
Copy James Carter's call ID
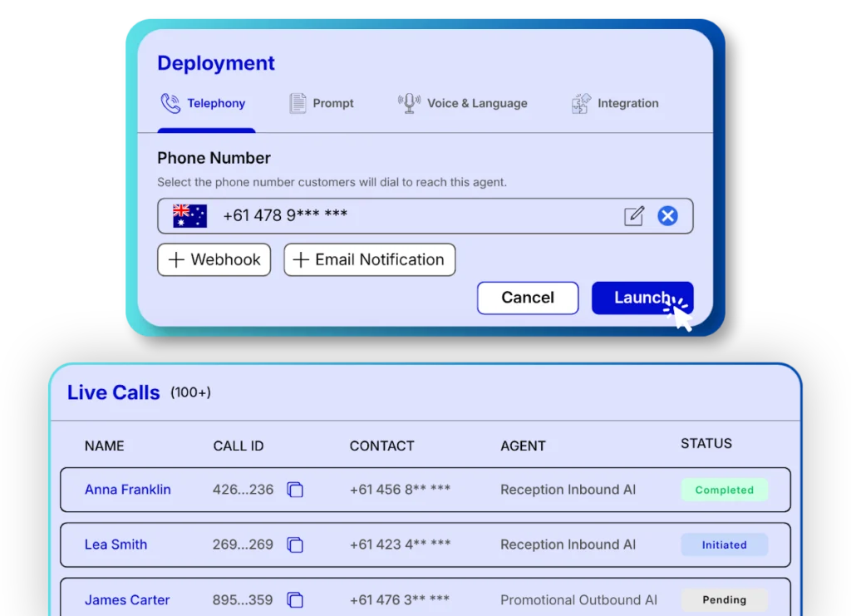pos(295,600)
